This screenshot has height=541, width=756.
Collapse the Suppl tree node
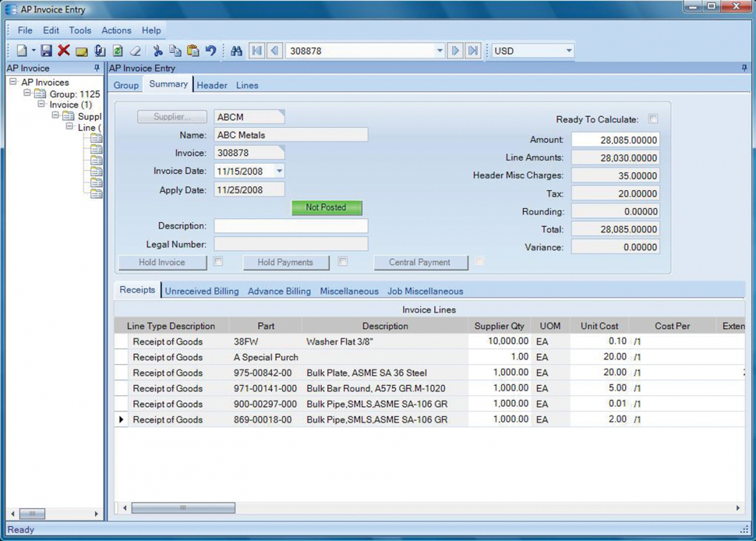click(55, 115)
